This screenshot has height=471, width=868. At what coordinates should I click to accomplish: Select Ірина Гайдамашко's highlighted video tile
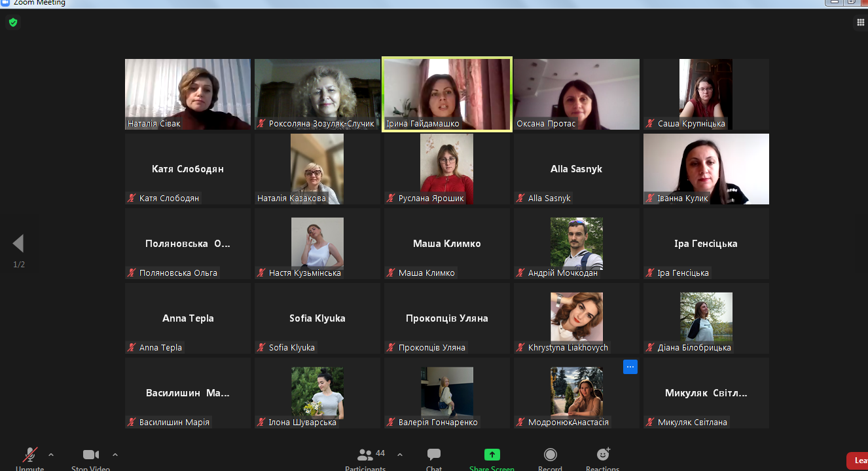[447, 94]
